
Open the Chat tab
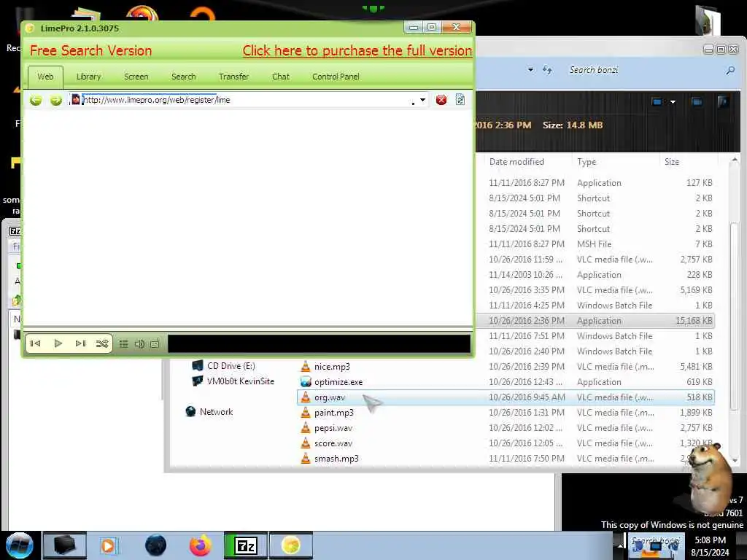point(281,77)
